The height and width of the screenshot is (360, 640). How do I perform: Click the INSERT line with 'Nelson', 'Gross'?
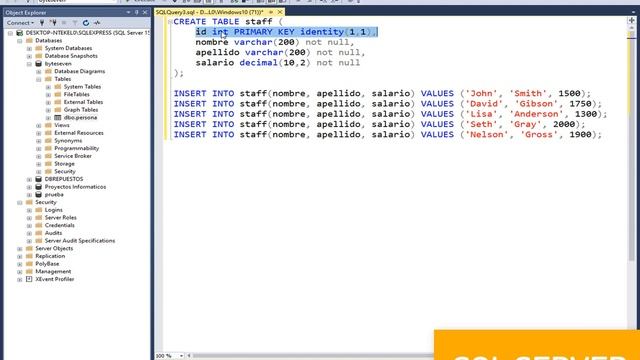388,135
